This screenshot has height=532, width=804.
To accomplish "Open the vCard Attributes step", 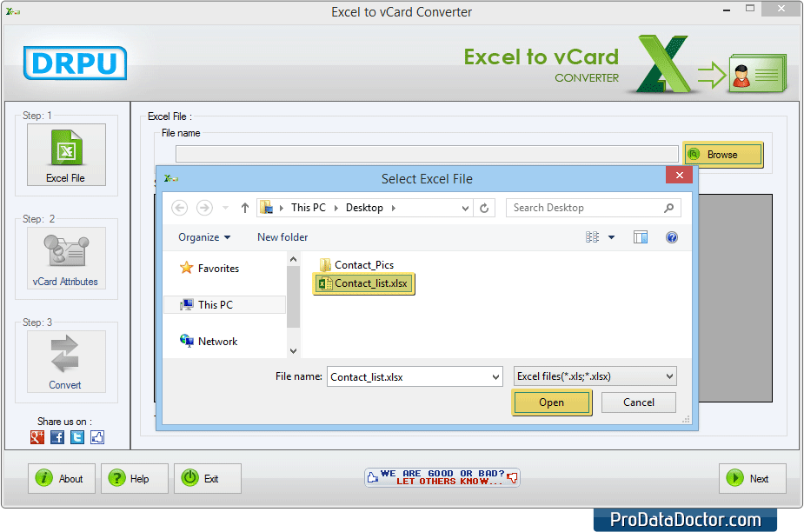I will click(x=66, y=258).
